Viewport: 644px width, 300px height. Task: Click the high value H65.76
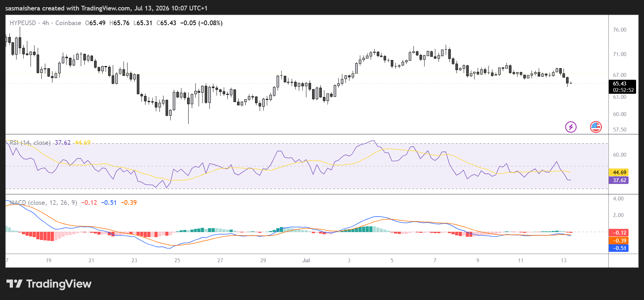[x=119, y=23]
